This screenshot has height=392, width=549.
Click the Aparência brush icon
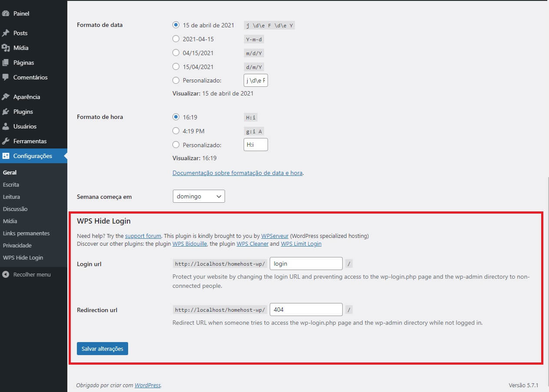pos(6,97)
